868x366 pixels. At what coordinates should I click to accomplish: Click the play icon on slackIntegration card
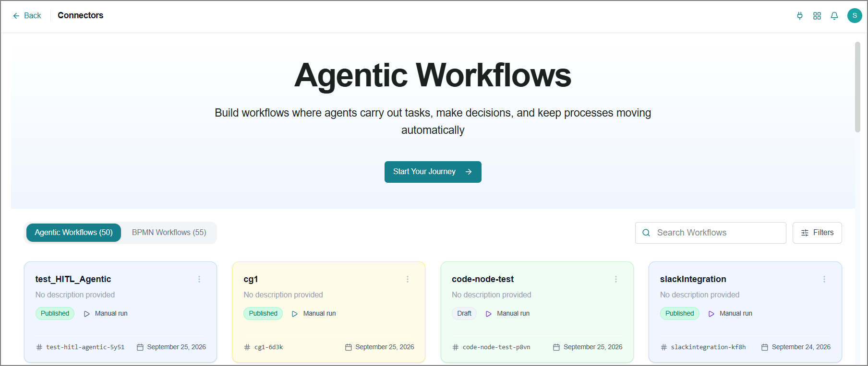(x=711, y=314)
